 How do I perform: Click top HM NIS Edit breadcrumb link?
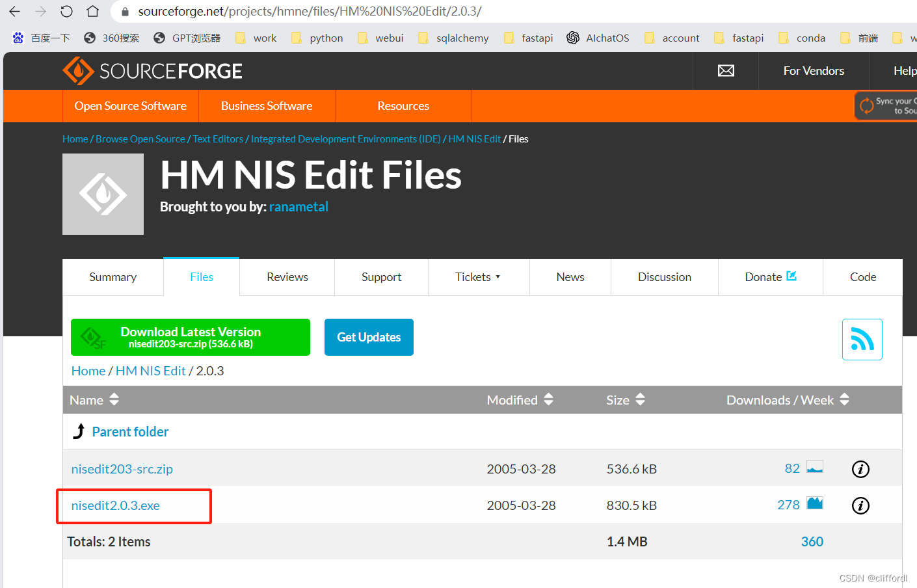pos(475,139)
